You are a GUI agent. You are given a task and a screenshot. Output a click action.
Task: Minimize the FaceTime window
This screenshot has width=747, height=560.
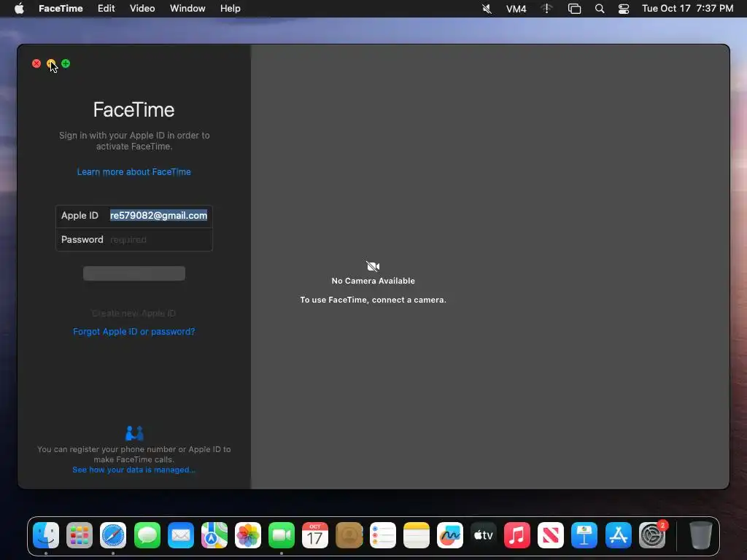pos(51,63)
